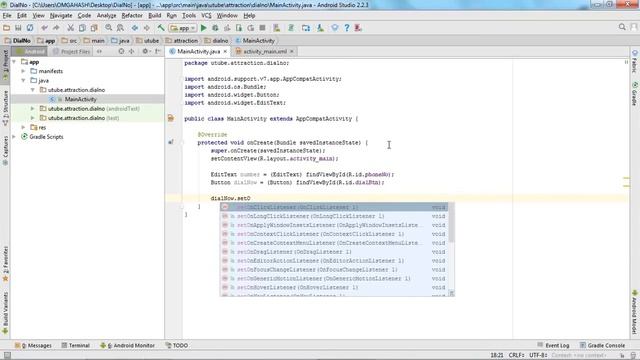This screenshot has height=360, width=640.
Task: Expand the res folder node
Action: [23, 127]
